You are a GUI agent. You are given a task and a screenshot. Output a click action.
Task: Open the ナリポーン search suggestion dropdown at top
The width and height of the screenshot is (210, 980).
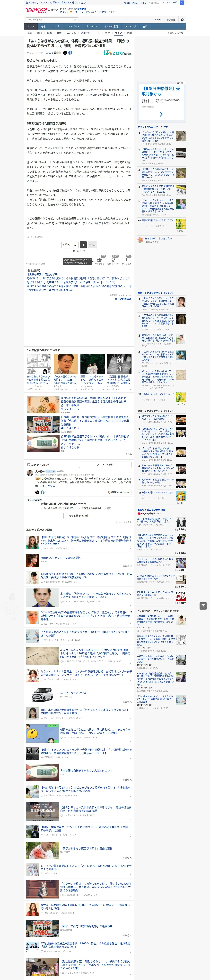[x=170, y=3]
